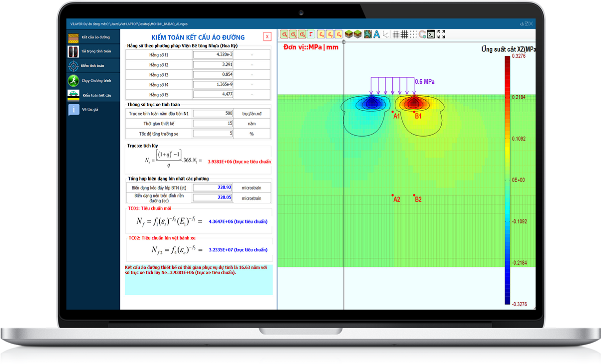Show shear stress with tau icon
This screenshot has height=364, width=601.
coord(311,34)
